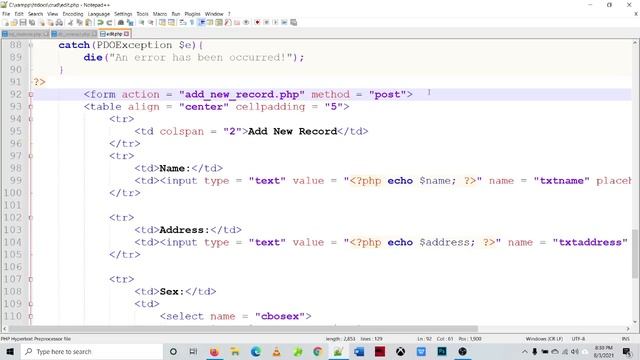
Task: Click UTF-8 encoding in status bar
Action: point(578,339)
